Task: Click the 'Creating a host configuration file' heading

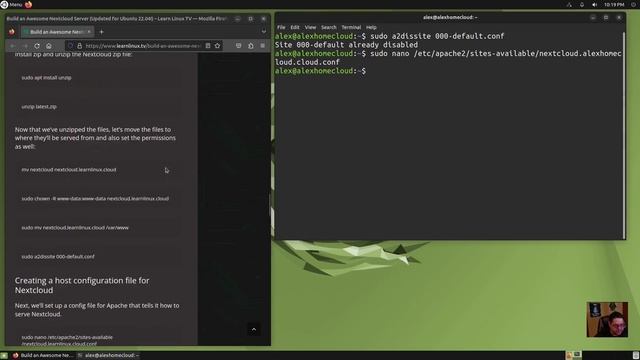Action: (x=82, y=285)
